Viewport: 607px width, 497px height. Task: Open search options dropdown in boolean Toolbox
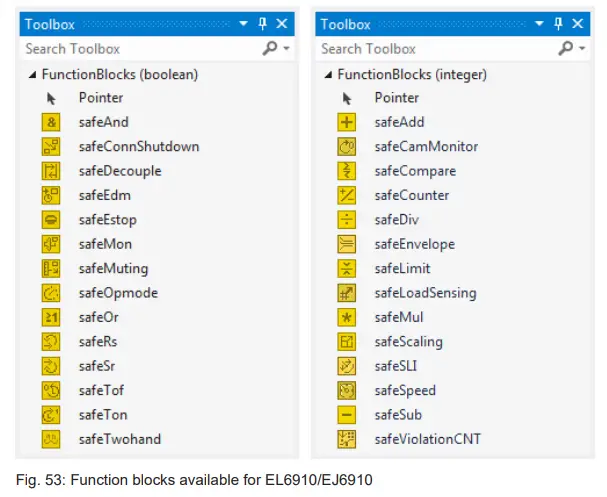pos(286,48)
